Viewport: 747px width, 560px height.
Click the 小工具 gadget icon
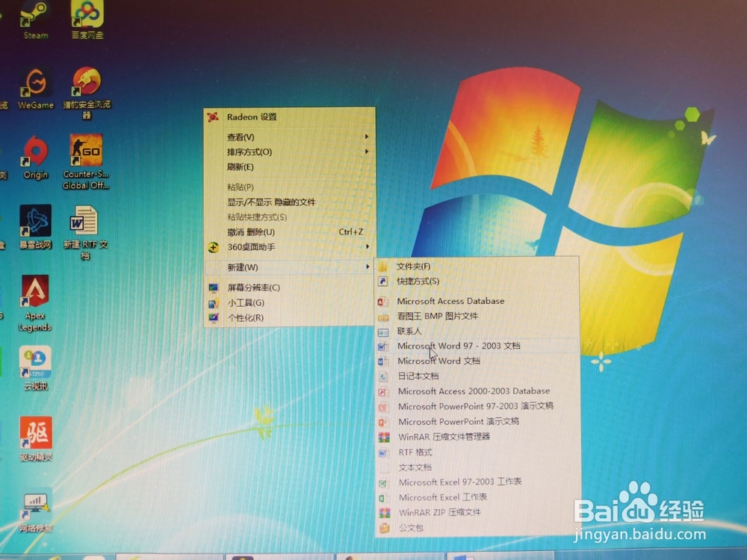(214, 303)
